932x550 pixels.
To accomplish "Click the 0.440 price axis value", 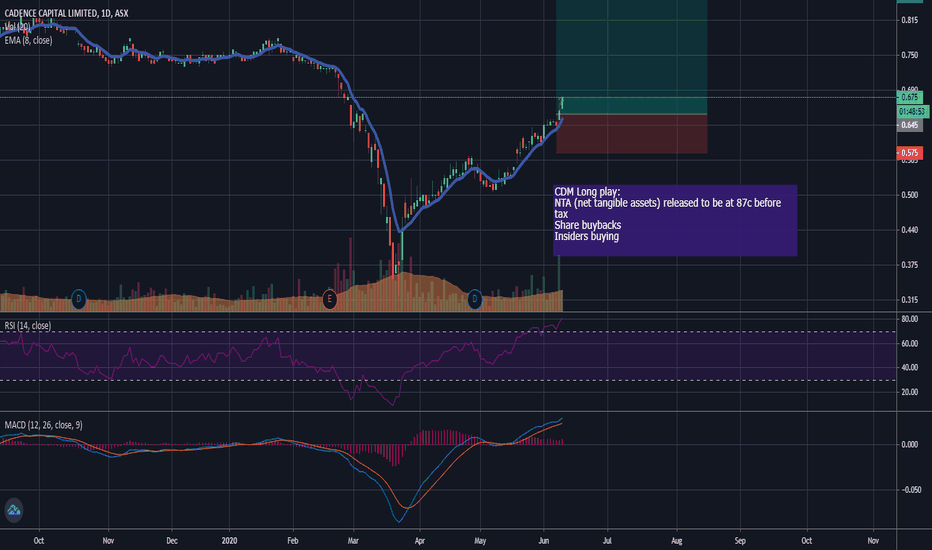I will 909,230.
